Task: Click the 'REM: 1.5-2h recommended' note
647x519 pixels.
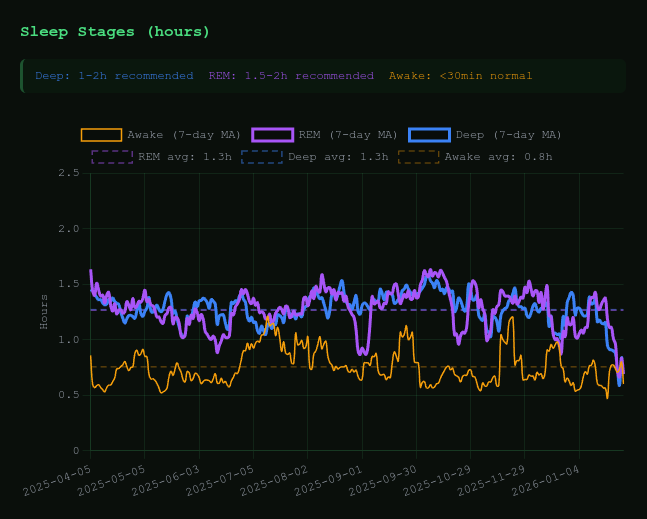Action: click(x=291, y=76)
